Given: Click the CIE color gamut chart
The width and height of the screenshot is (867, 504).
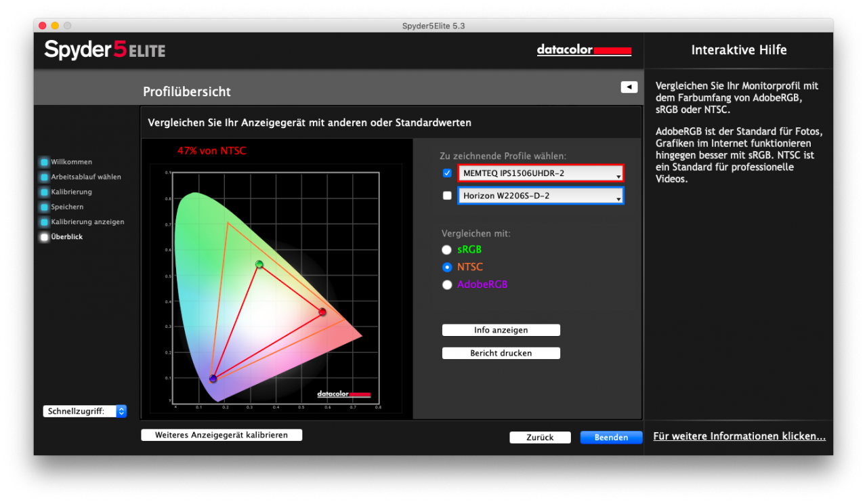Looking at the screenshot, I should tap(276, 288).
